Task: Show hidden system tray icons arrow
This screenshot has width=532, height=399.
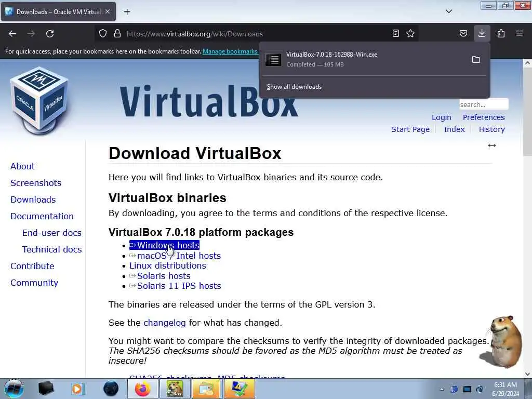Action: pos(442,389)
